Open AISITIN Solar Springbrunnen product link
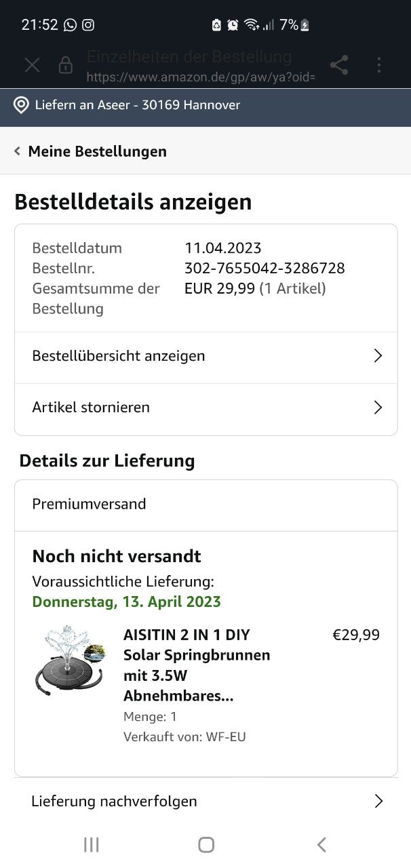Image resolution: width=411 pixels, height=868 pixels. click(197, 665)
